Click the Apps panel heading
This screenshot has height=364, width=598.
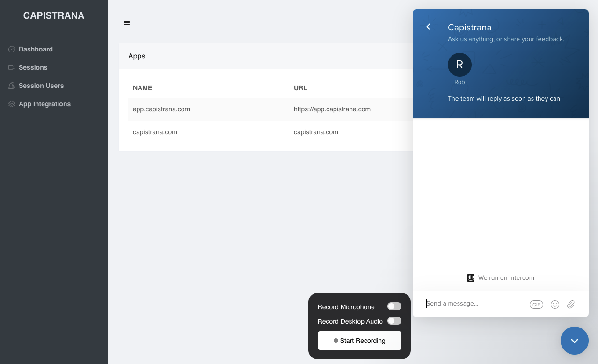[x=137, y=56]
